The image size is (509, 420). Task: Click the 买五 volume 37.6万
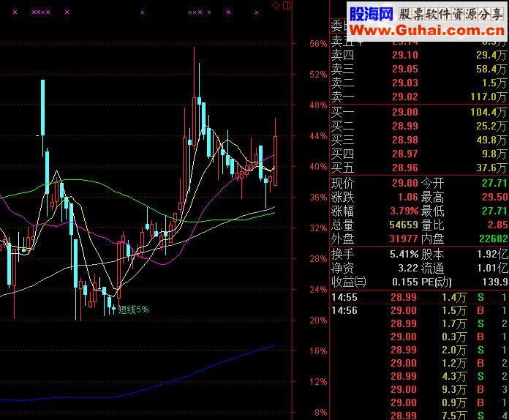[491, 168]
